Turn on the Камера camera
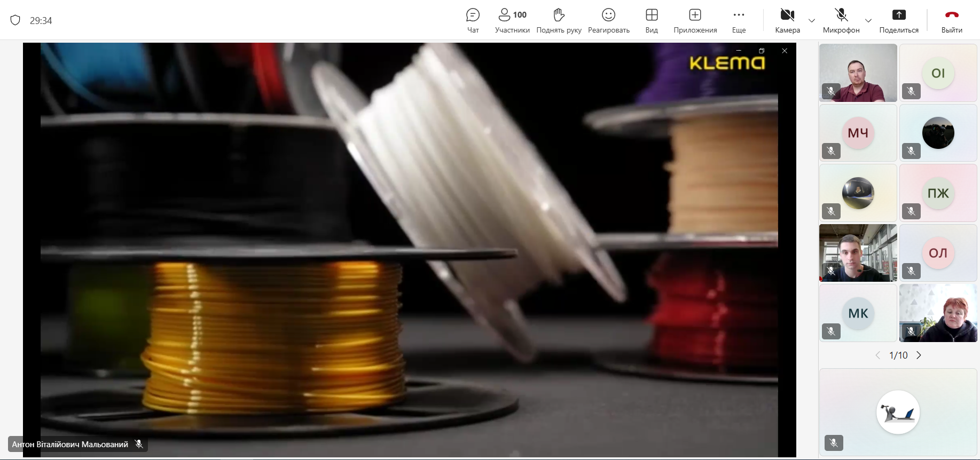This screenshot has height=460, width=980. pos(787,20)
